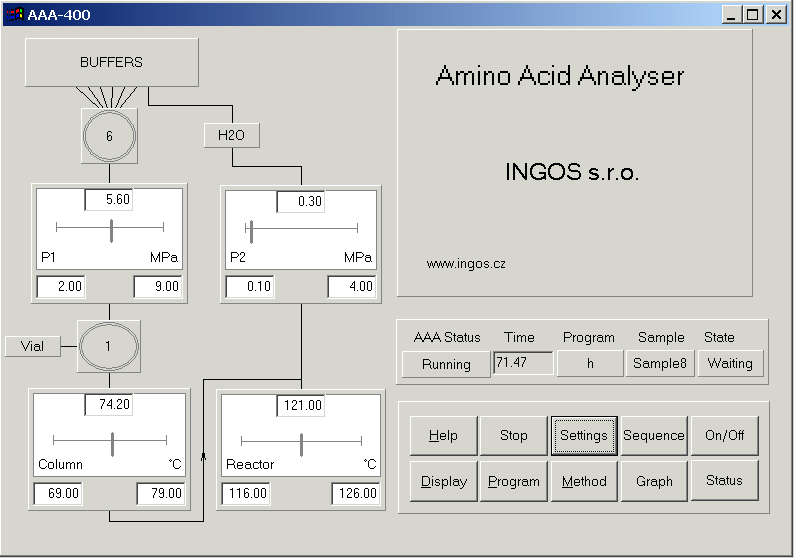Minimize the AAA-400 window

click(x=731, y=15)
